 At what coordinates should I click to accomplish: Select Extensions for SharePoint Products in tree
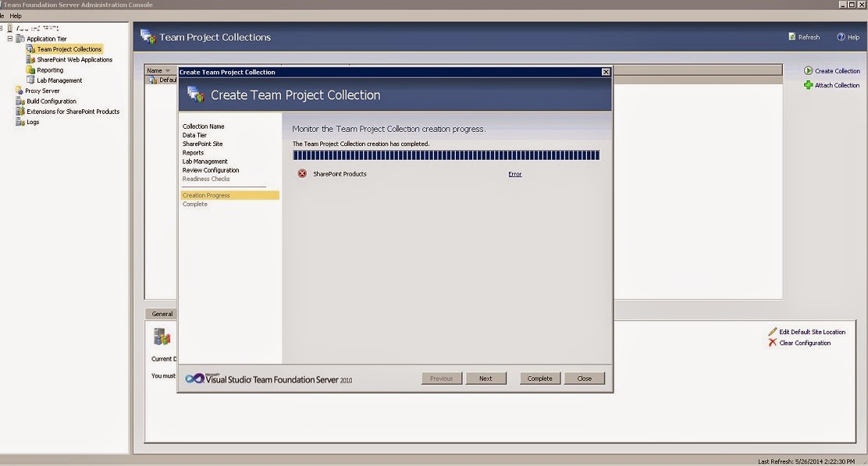[x=73, y=112]
